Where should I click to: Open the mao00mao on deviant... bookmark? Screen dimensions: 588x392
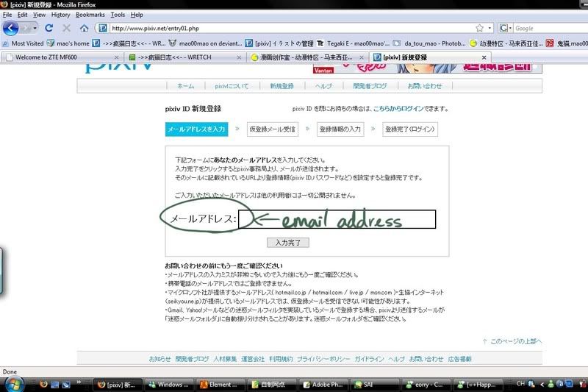pos(206,43)
